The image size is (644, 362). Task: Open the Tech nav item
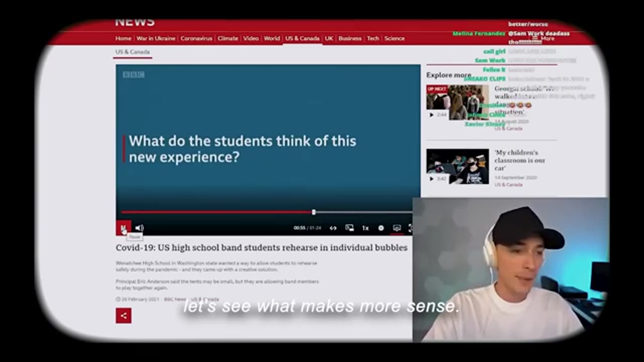pyautogui.click(x=373, y=38)
